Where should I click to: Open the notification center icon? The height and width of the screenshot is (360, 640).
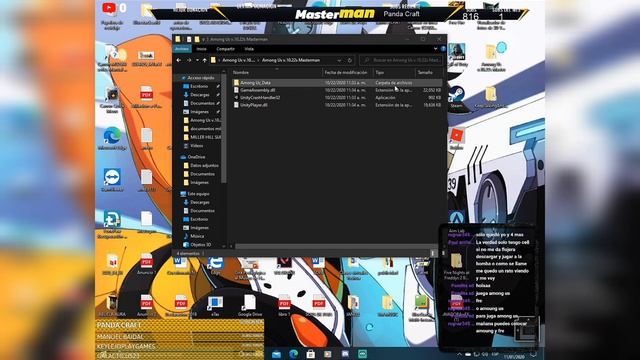[534, 354]
